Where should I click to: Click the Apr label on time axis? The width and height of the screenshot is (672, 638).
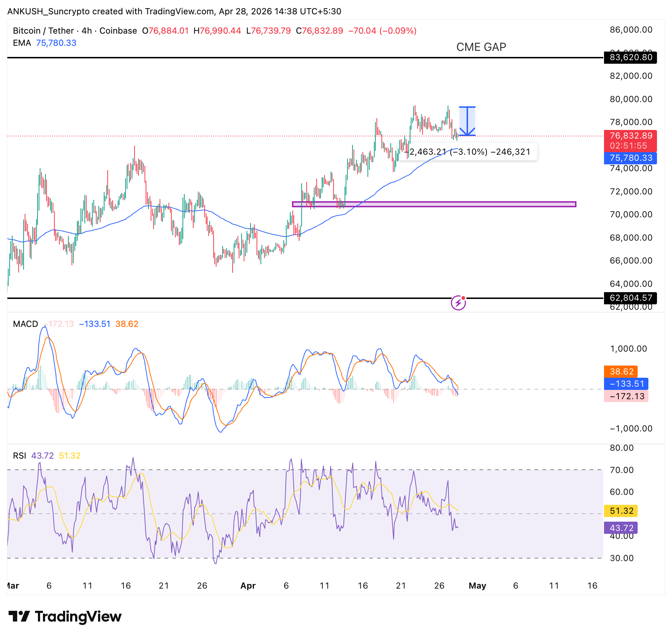point(248,586)
